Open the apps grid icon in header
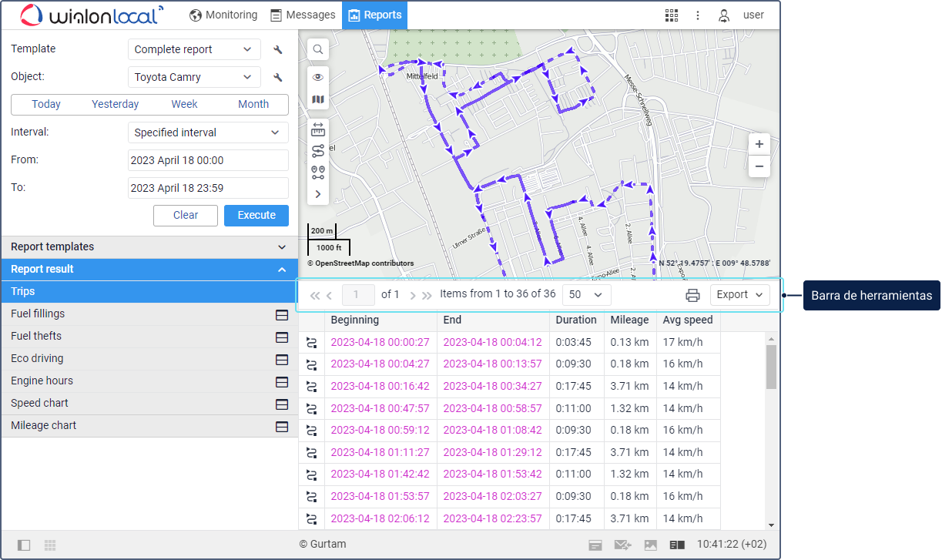The image size is (942, 560). [x=672, y=15]
